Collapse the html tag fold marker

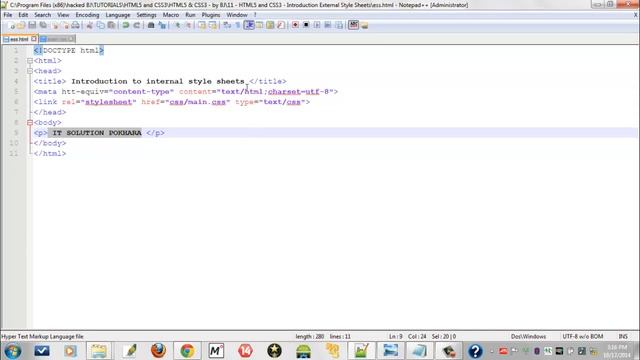30,61
